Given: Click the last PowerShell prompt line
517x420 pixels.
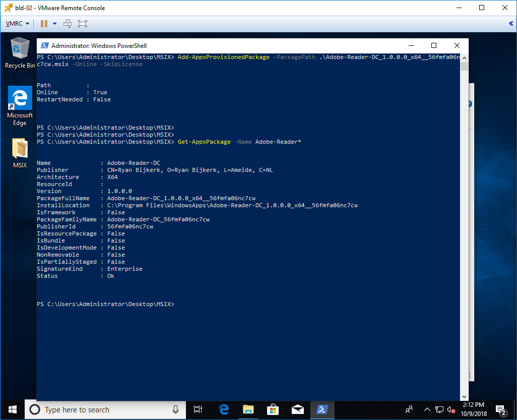Looking at the screenshot, I should click(x=105, y=304).
